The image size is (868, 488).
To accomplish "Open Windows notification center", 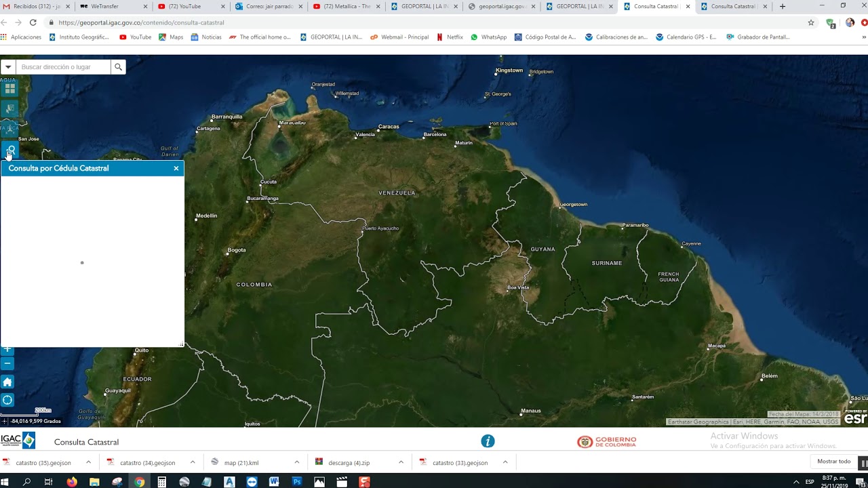I will point(861,482).
